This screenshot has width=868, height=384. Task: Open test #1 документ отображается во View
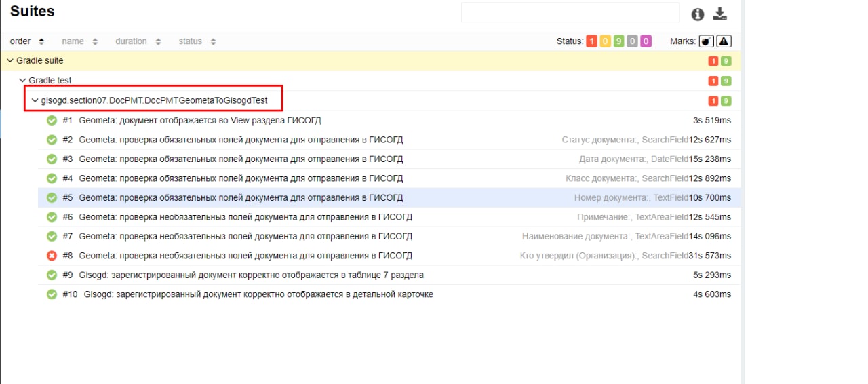click(389, 121)
